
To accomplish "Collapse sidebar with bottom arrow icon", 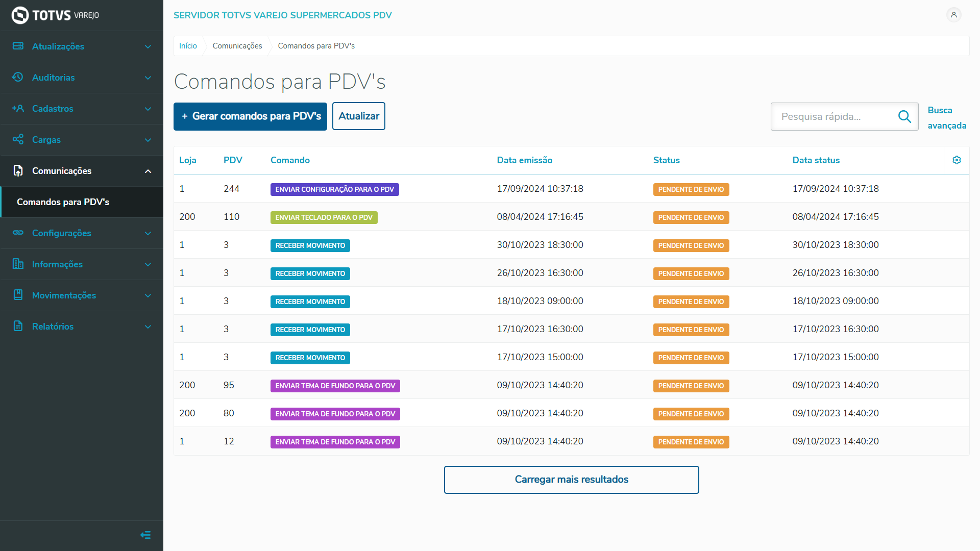I will [x=145, y=535].
